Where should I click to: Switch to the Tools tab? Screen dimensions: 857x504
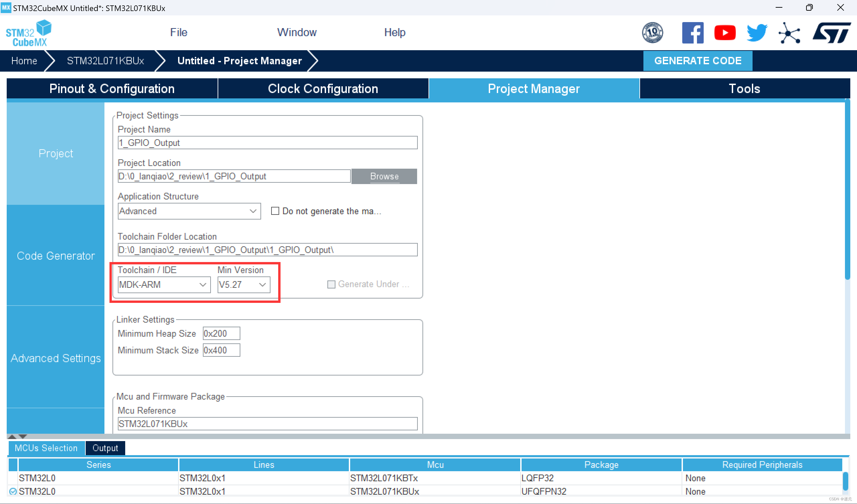(745, 88)
